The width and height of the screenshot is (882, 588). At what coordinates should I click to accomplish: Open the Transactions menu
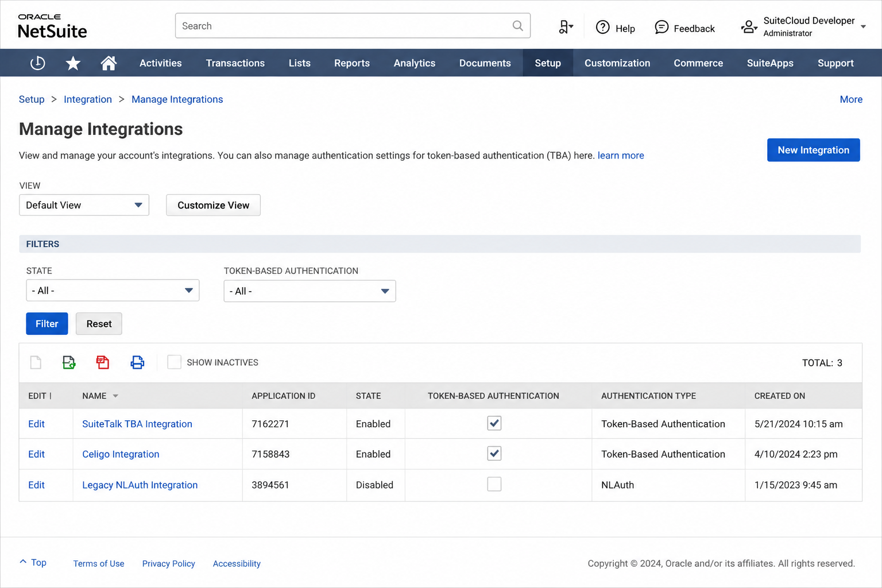[x=235, y=63]
